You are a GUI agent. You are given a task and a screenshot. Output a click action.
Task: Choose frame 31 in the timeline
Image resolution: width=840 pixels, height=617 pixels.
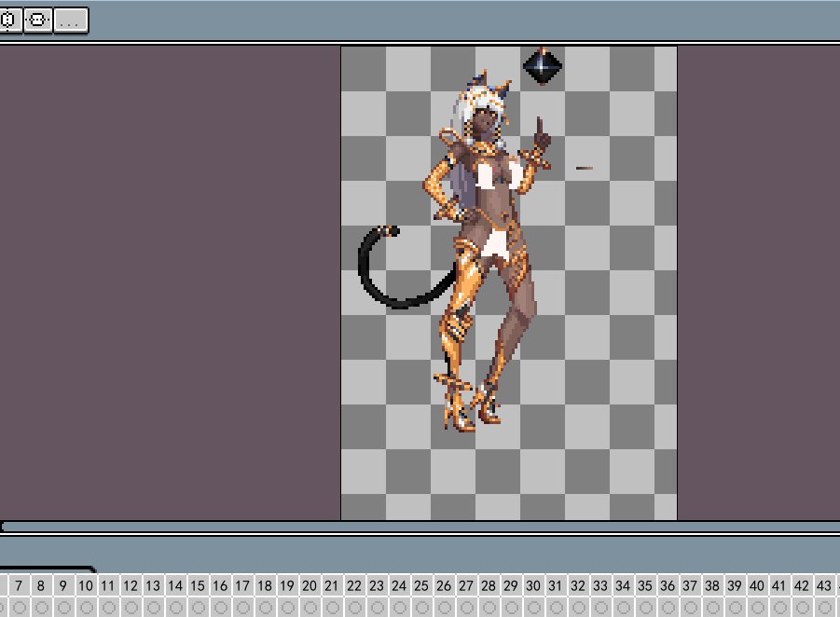point(556,585)
